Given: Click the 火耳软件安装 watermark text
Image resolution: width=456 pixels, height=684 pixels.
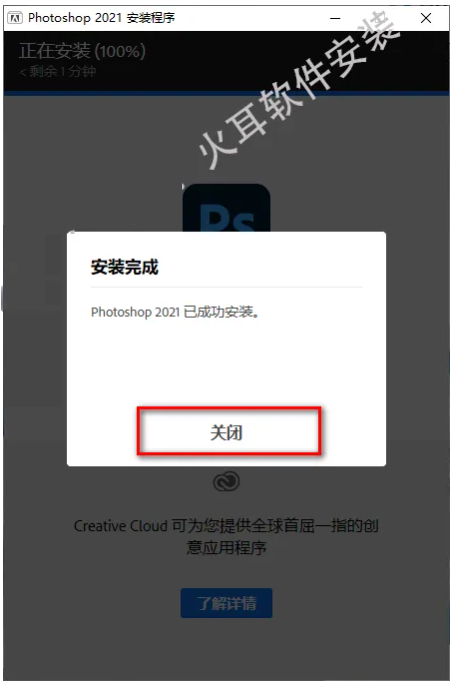Looking at the screenshot, I should pyautogui.click(x=298, y=91).
